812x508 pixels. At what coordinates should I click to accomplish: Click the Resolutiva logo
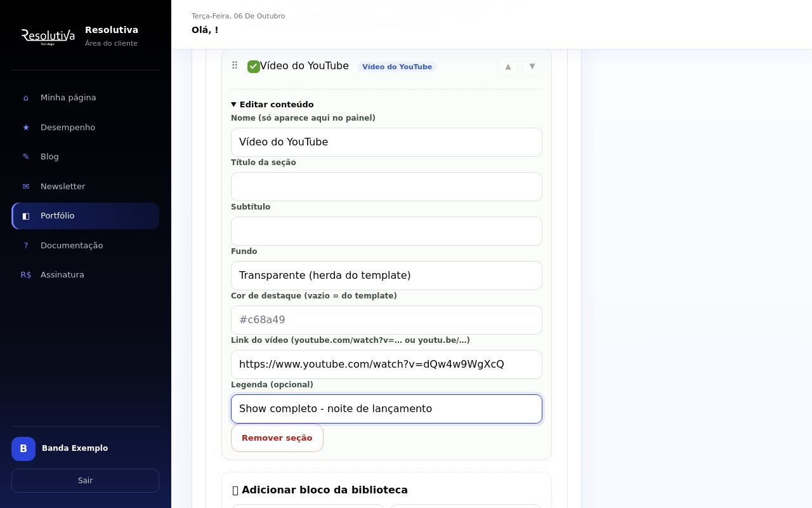48,36
